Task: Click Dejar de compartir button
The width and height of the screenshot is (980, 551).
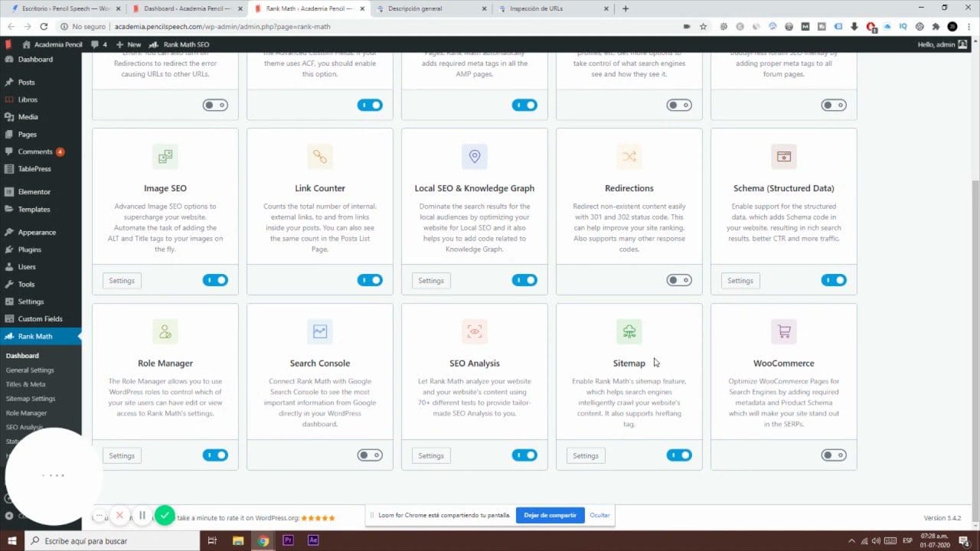Action: pyautogui.click(x=550, y=515)
